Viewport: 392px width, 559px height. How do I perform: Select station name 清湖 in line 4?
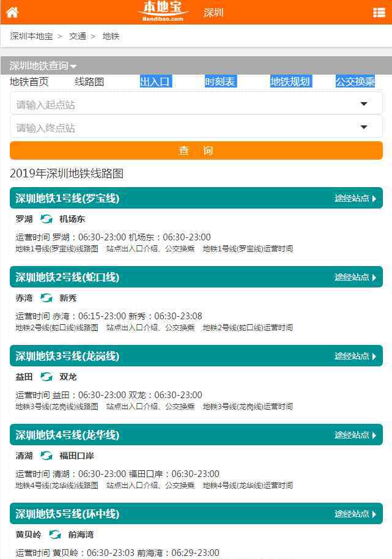pyautogui.click(x=24, y=456)
